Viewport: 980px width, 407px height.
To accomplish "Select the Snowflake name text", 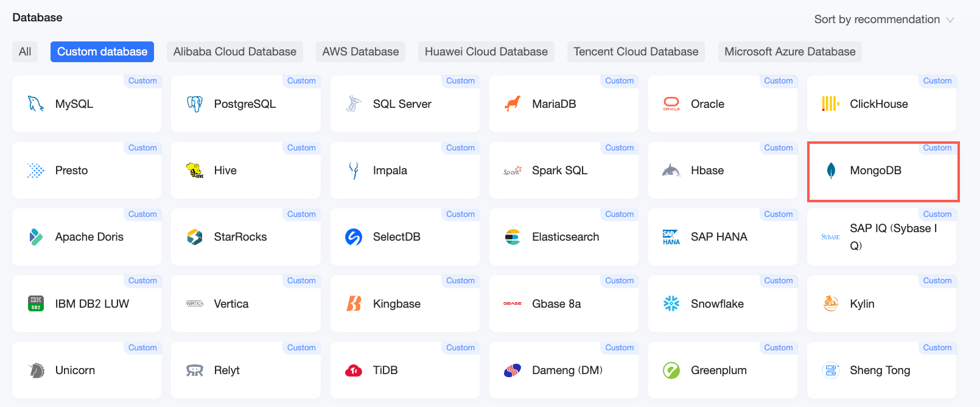I will (717, 303).
